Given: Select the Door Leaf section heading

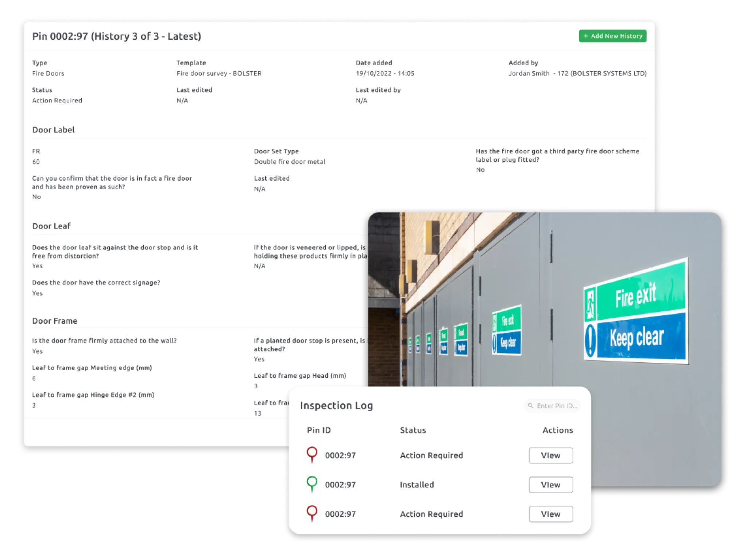Looking at the screenshot, I should (51, 226).
